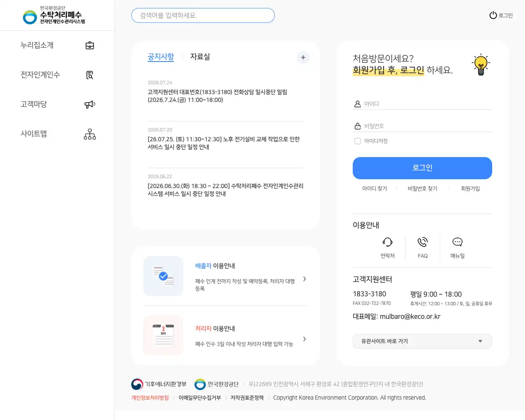Image resolution: width=525 pixels, height=420 pixels.
Task: Open the FAQ phone icon
Action: (x=422, y=242)
